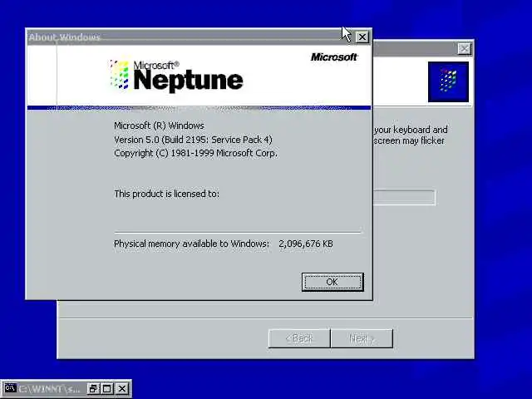Maximize the minimized C:\WINNT window
Image resolution: width=532 pixels, height=399 pixels.
tap(107, 388)
